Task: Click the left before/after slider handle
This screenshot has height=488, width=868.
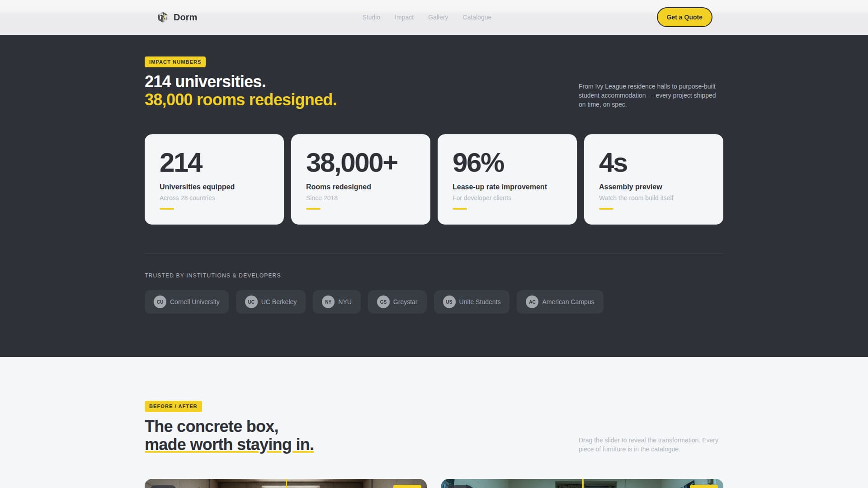Action: tap(286, 483)
